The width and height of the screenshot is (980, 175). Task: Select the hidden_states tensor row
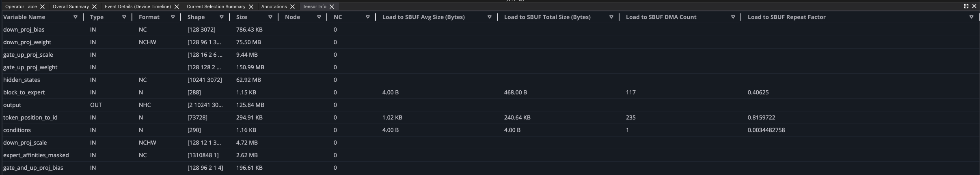pos(22,80)
